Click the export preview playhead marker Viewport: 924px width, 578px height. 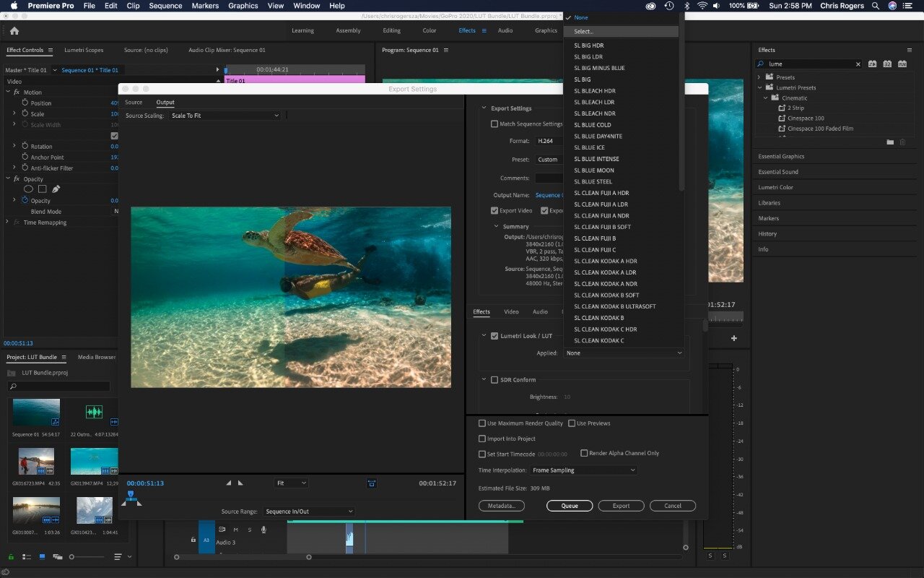point(131,495)
